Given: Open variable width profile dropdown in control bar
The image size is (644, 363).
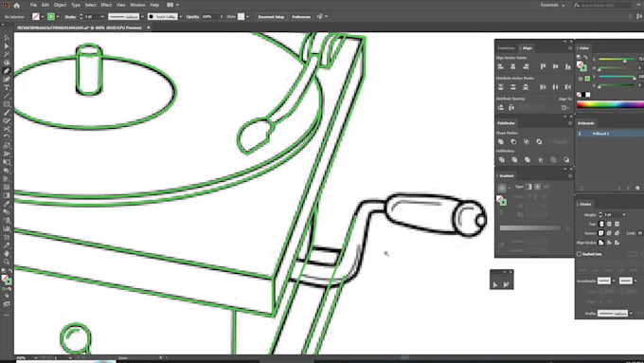Looking at the screenshot, I should point(142,17).
